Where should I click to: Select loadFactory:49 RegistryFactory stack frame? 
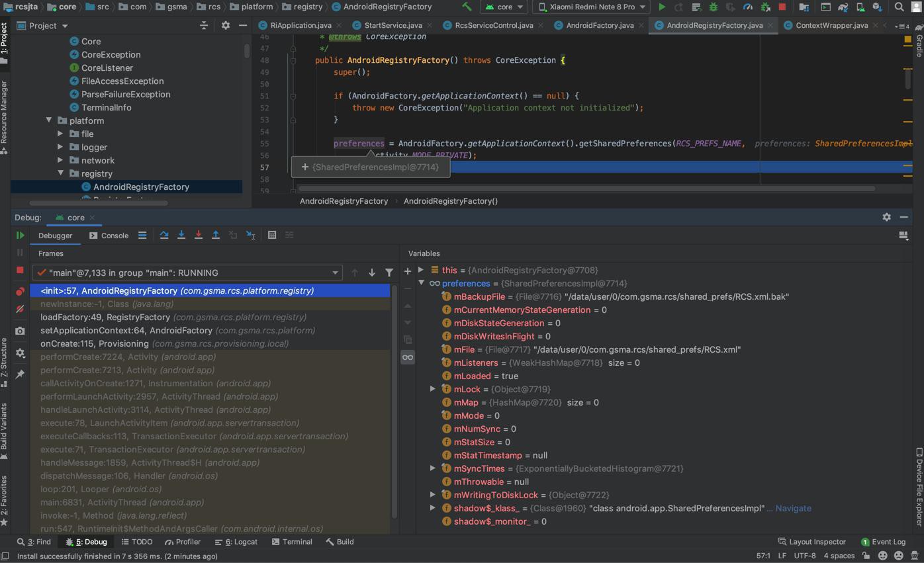[105, 317]
